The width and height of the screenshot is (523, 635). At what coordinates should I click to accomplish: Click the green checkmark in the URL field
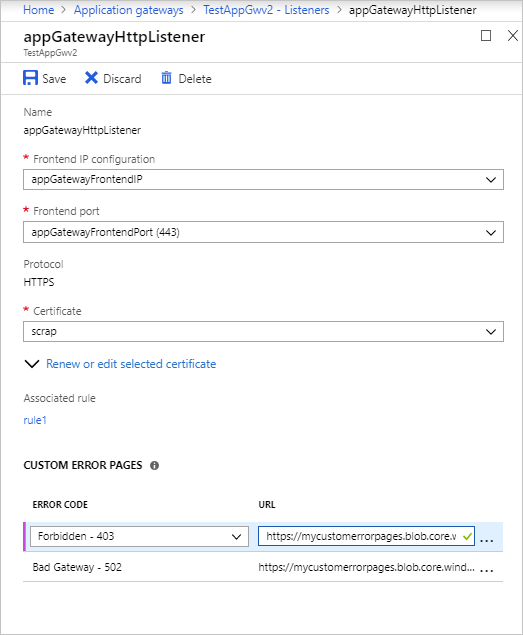point(467,537)
